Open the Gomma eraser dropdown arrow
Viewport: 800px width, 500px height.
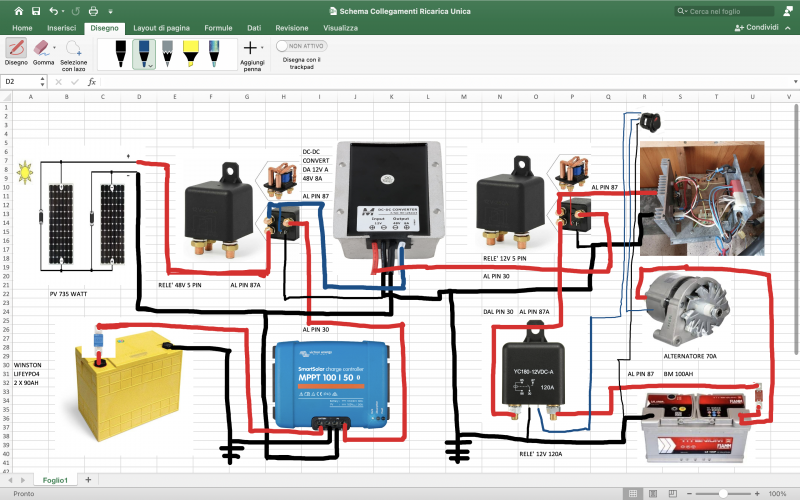(x=53, y=47)
